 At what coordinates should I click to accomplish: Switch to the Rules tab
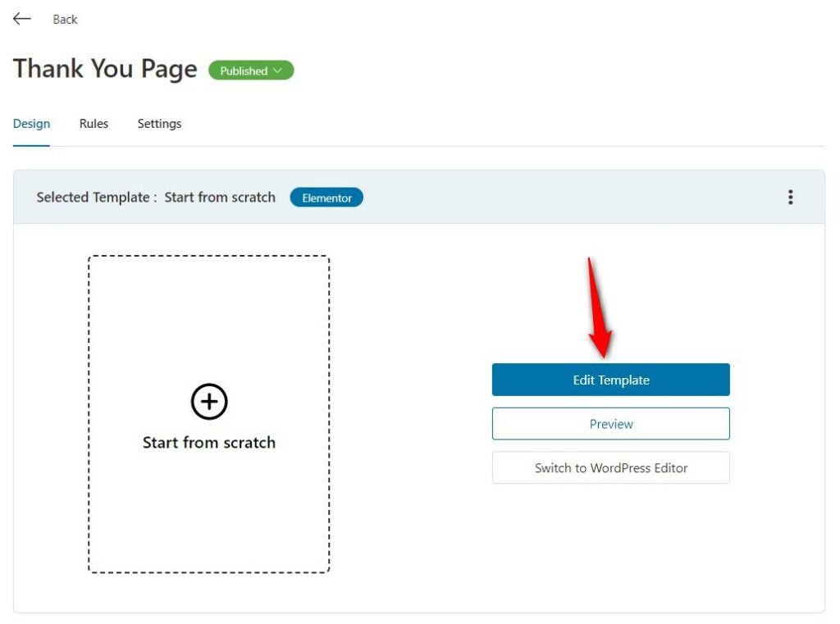[x=94, y=124]
